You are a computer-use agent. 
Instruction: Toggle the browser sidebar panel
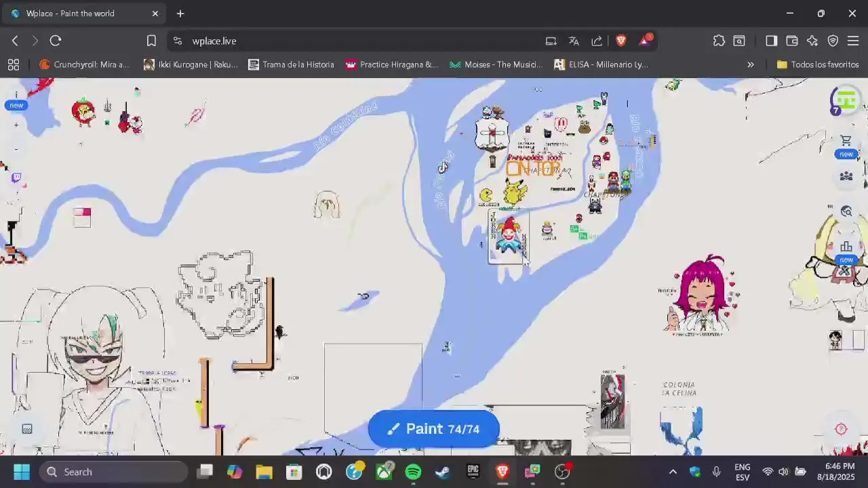click(x=771, y=41)
